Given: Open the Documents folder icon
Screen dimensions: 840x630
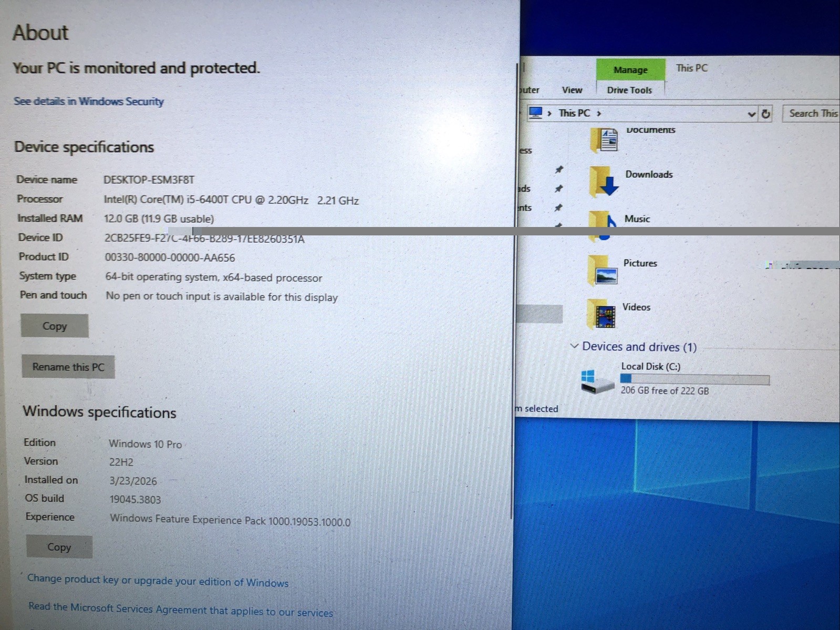Looking at the screenshot, I should 604,140.
